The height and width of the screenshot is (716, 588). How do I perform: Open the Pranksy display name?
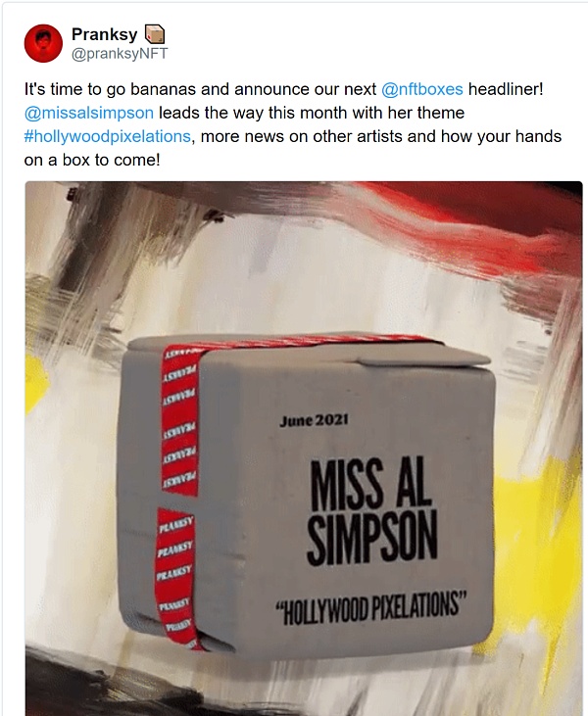105,34
